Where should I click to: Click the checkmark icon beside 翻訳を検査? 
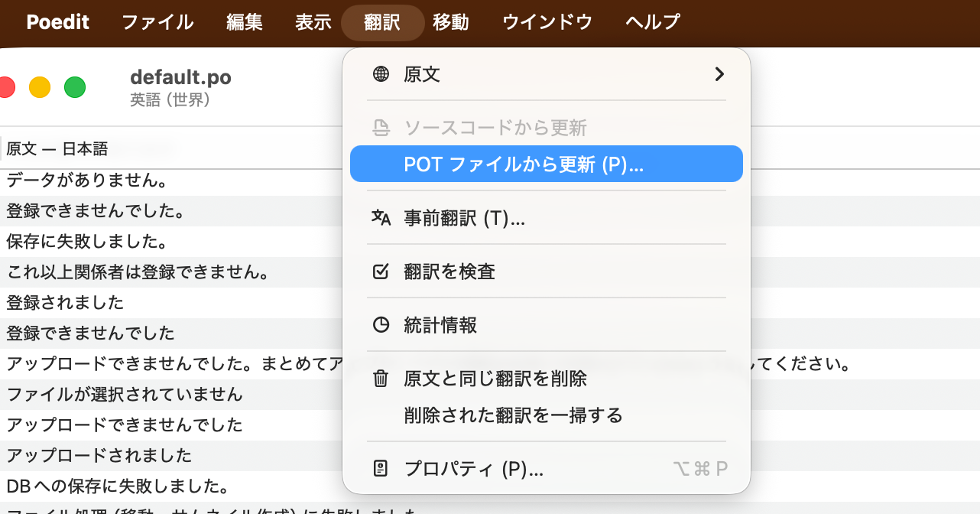coord(380,271)
